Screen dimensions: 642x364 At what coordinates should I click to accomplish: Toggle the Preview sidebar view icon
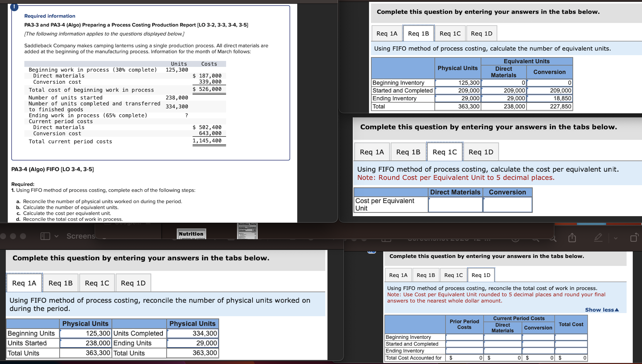click(x=45, y=236)
